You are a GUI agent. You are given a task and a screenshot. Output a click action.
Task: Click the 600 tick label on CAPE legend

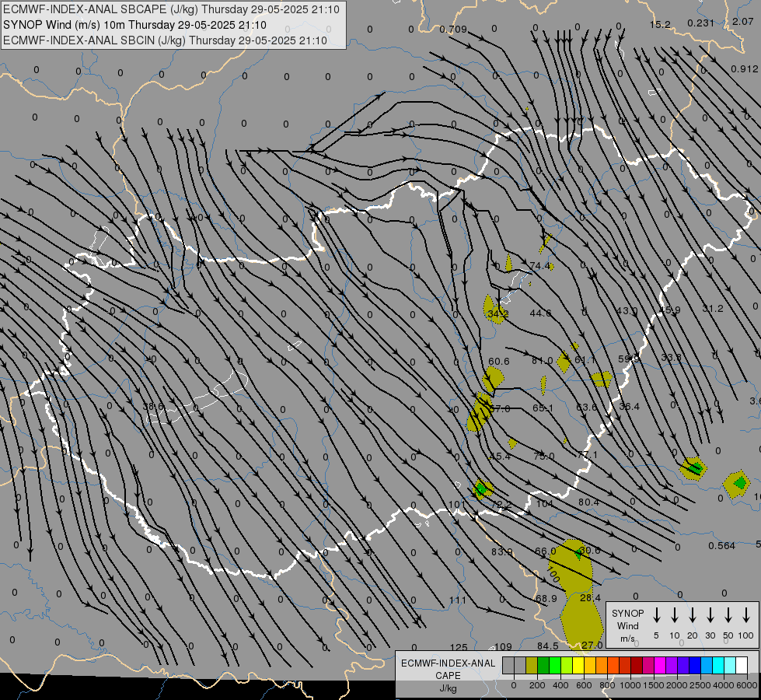pos(584,685)
